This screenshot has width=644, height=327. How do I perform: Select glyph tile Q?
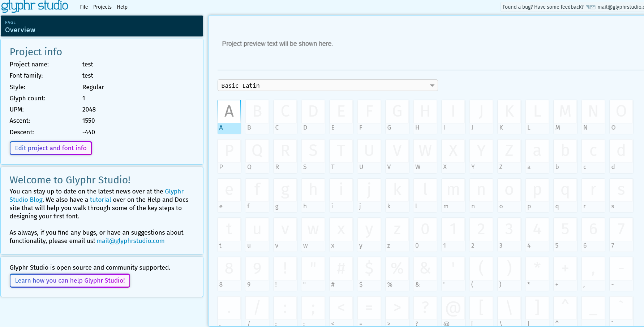coord(257,156)
